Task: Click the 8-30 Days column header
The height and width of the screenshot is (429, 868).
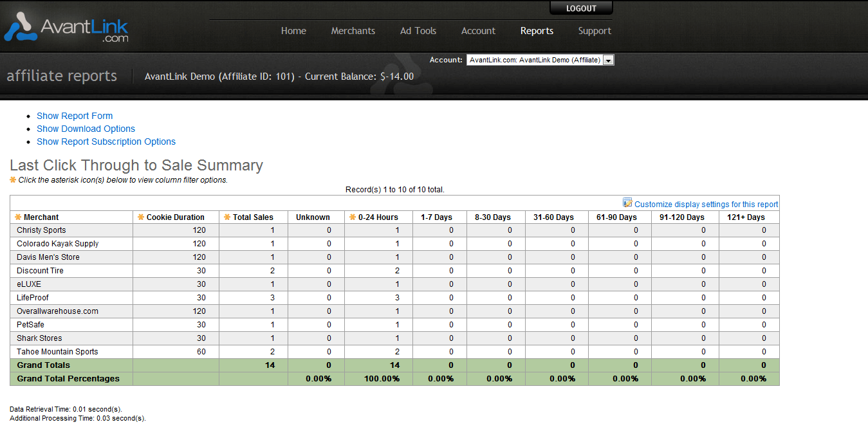Action: click(x=493, y=217)
